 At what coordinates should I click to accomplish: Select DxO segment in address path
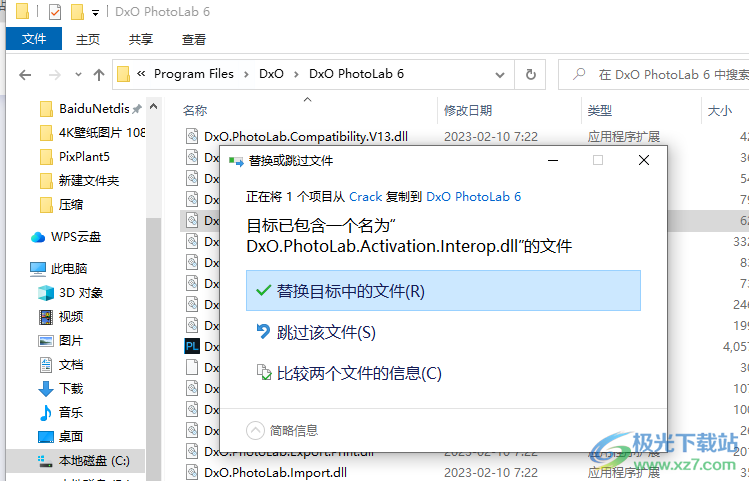click(x=271, y=74)
